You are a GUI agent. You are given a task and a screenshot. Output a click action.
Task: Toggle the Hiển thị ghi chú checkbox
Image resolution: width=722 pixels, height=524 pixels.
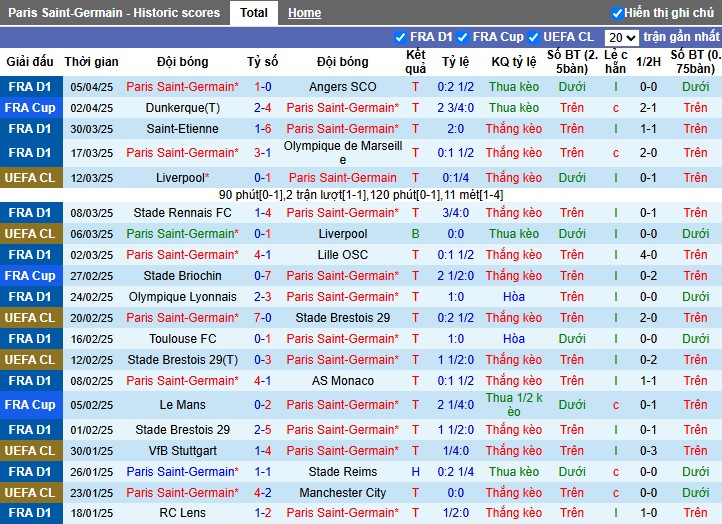click(x=617, y=13)
